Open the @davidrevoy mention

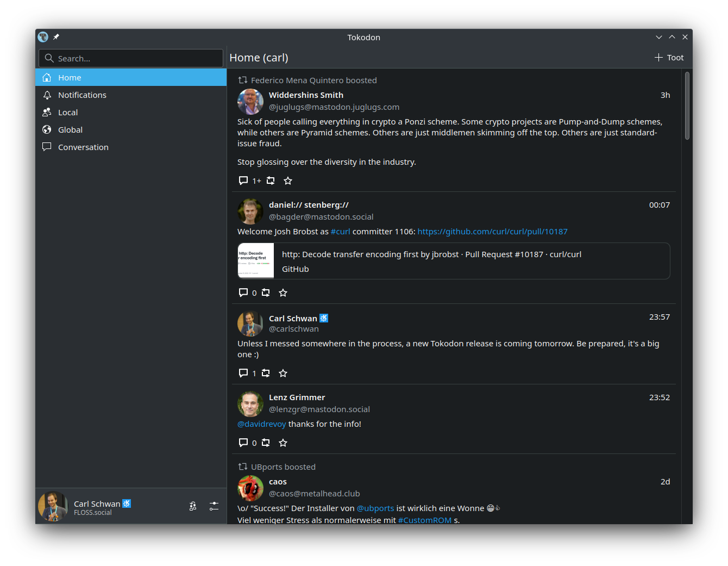pos(261,424)
